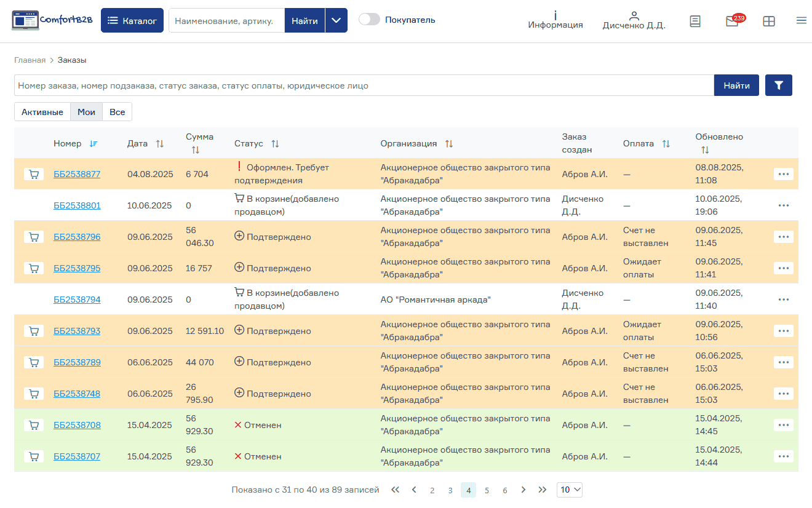The width and height of the screenshot is (812, 508).
Task: Click the document list icon in header
Action: [695, 21]
